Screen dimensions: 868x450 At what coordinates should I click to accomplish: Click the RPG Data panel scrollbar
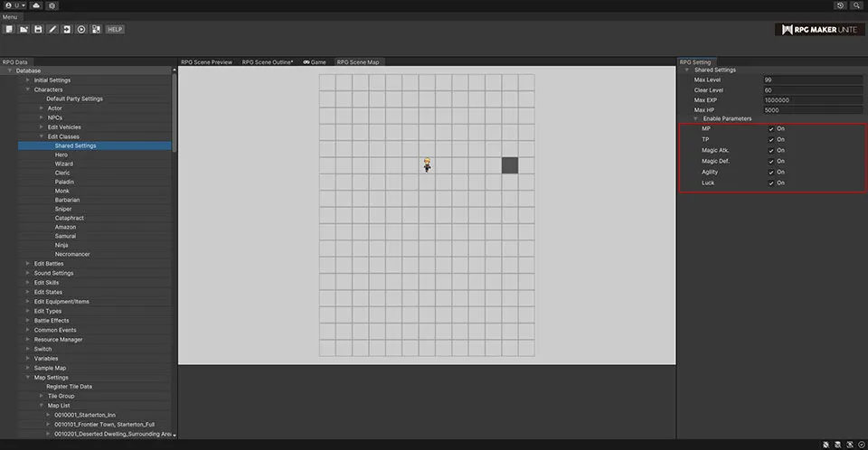[x=175, y=108]
